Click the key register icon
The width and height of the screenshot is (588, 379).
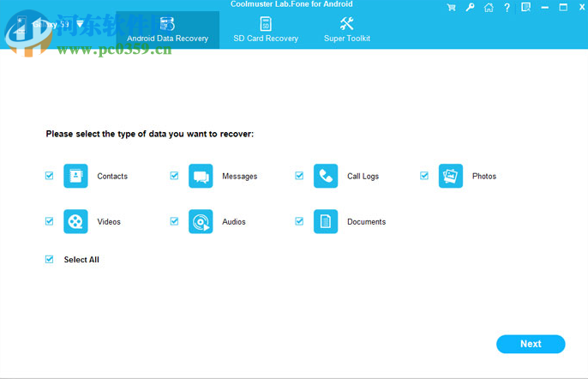point(470,8)
